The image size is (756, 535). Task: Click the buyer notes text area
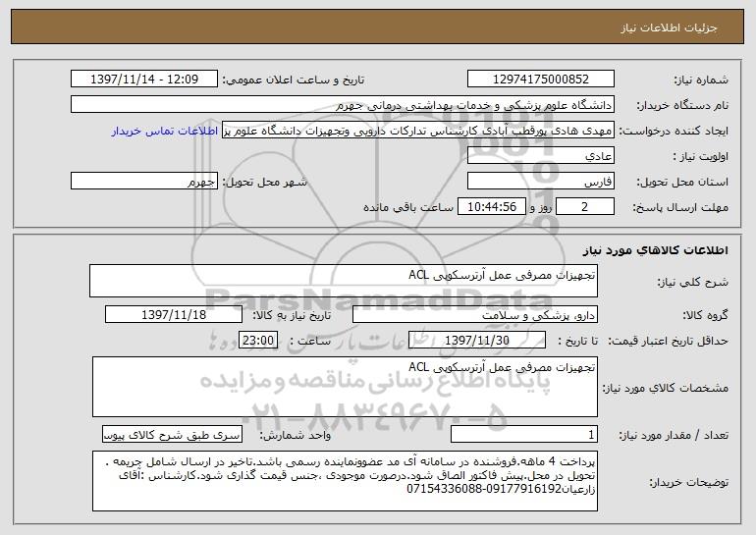pos(345,481)
